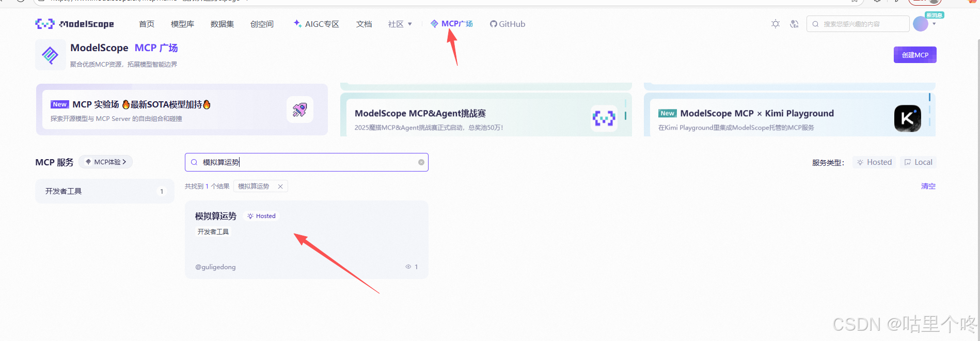Open the MCP体验 link chip

pos(106,162)
